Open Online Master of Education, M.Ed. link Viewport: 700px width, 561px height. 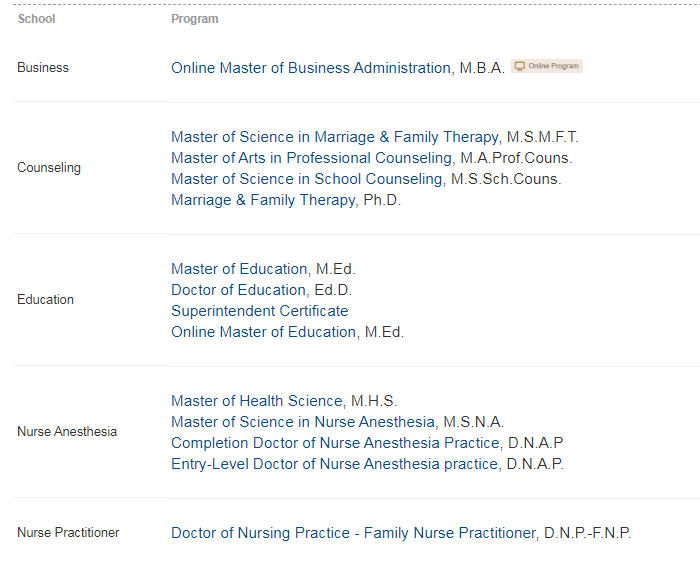(x=287, y=332)
